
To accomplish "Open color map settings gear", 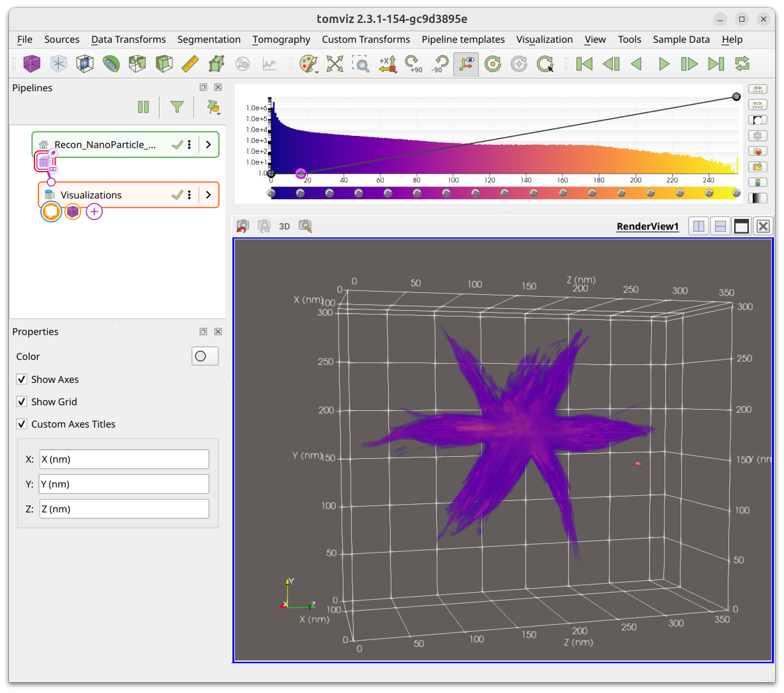I will pos(757,136).
